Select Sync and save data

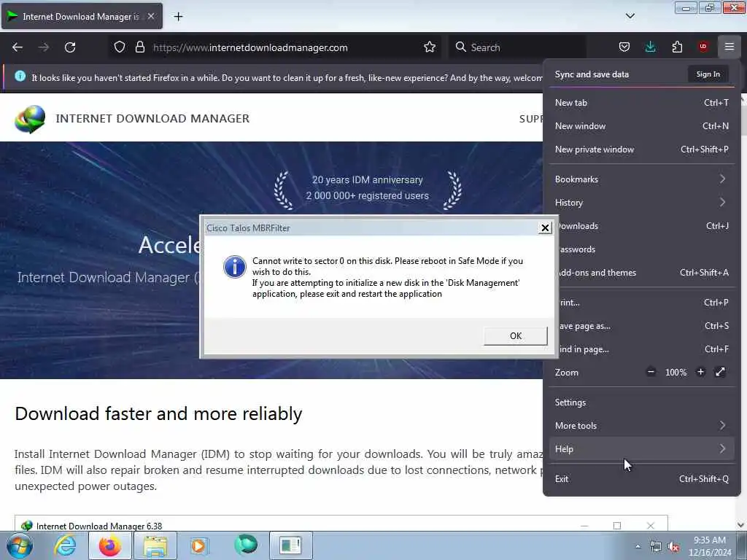[592, 74]
